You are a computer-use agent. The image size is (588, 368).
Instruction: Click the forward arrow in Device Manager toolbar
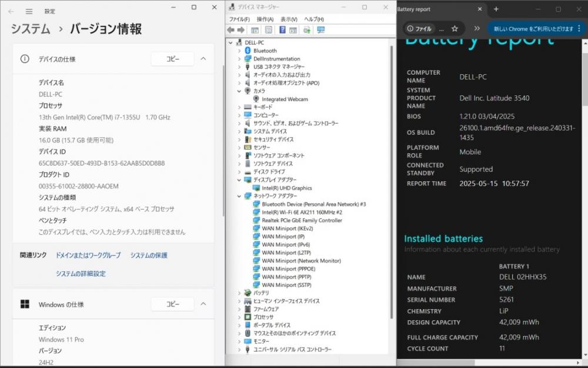[240, 30]
